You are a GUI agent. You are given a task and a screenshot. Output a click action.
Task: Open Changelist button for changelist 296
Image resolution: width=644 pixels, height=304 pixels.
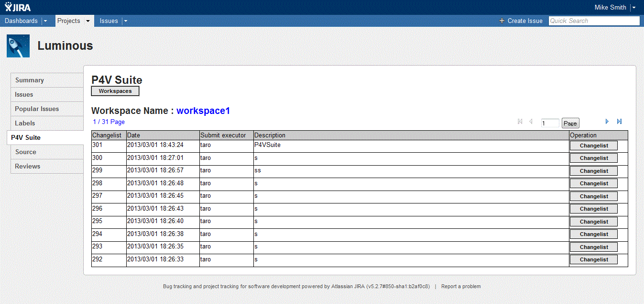click(x=594, y=209)
